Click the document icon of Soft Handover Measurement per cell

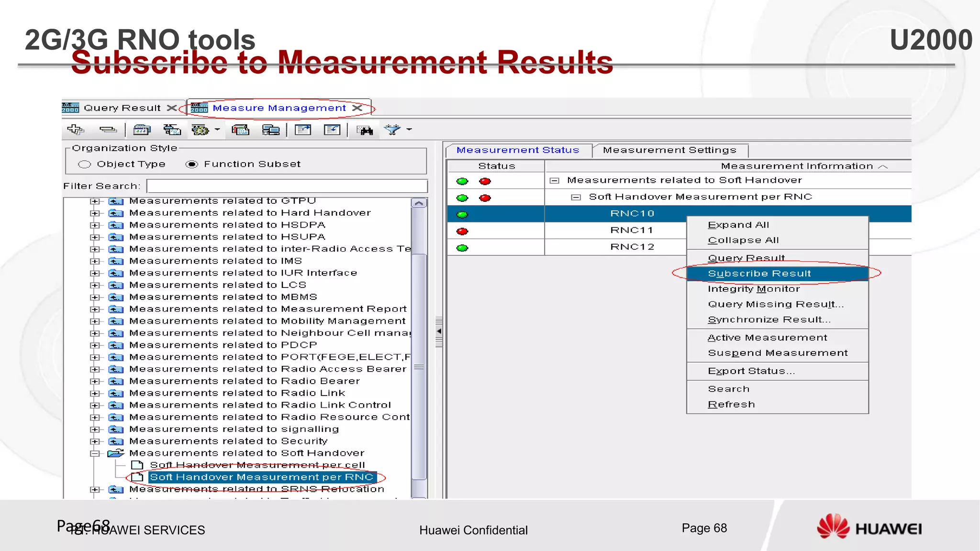tap(137, 465)
